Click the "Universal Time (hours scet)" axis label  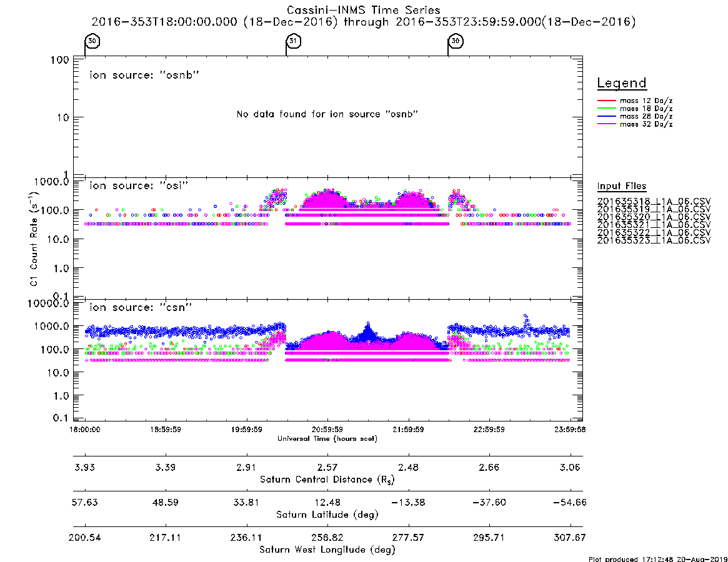point(327,438)
